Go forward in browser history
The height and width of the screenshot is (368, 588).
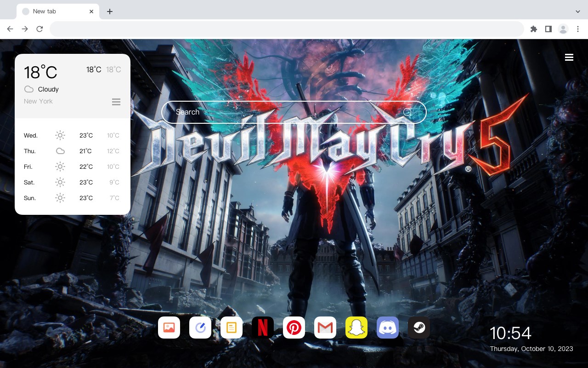(25, 29)
